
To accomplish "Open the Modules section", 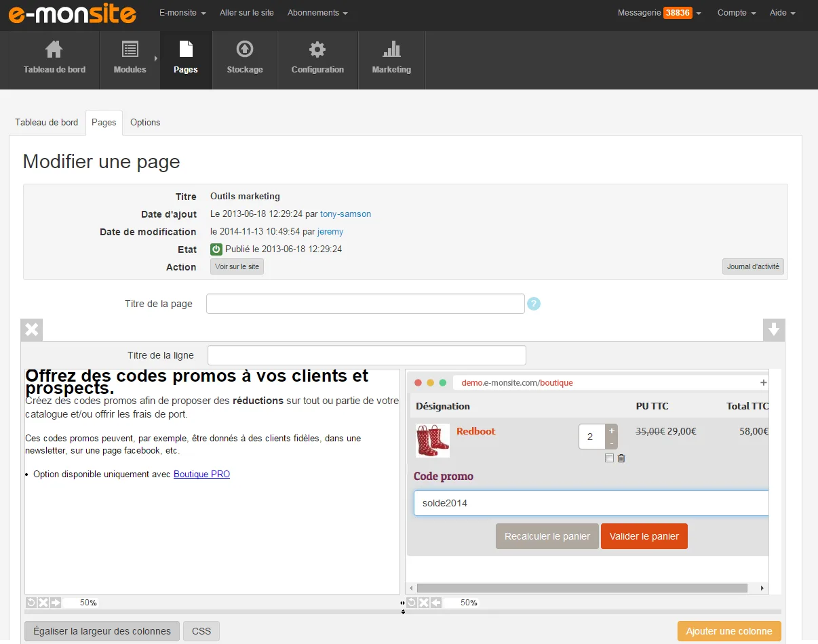I will (x=130, y=60).
